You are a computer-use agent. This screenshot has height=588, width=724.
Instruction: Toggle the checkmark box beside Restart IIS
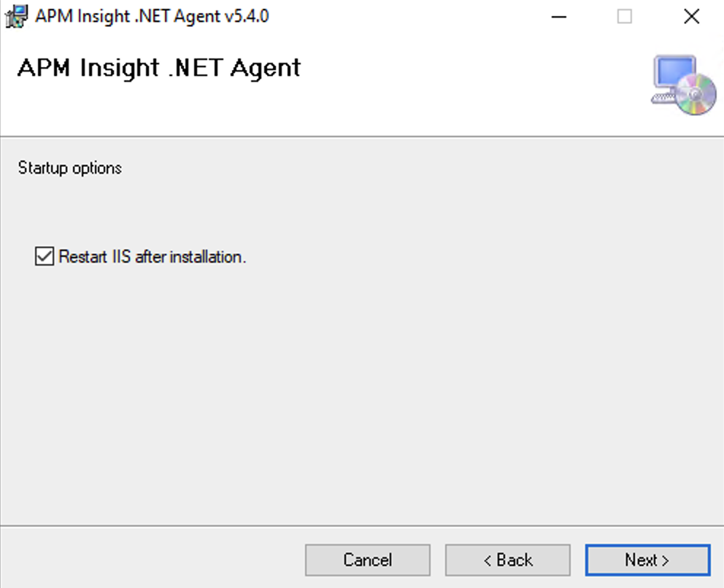(45, 257)
